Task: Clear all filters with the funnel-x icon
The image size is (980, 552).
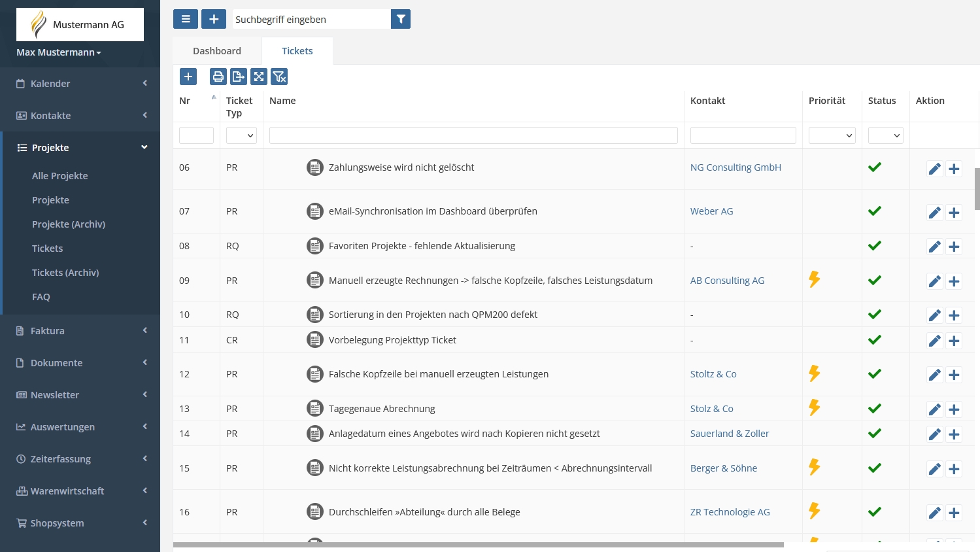Action: tap(279, 77)
